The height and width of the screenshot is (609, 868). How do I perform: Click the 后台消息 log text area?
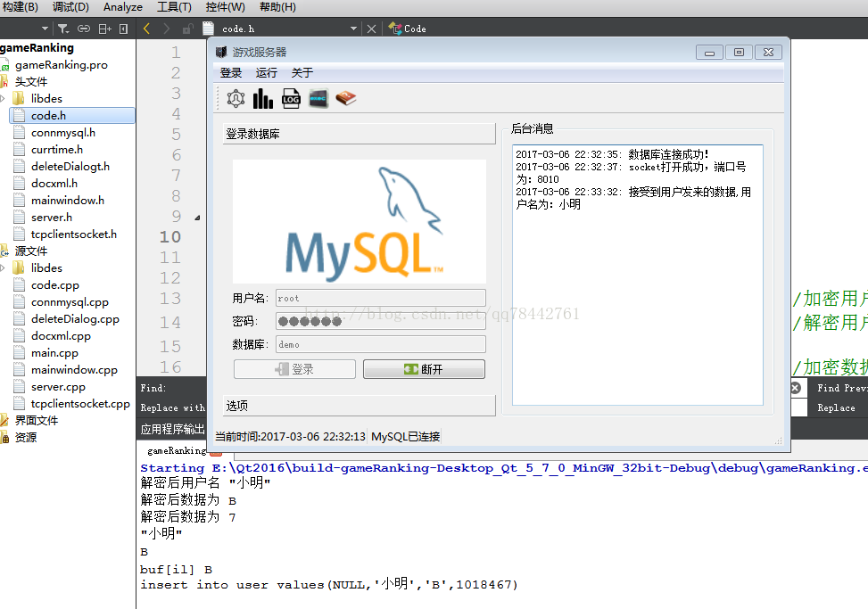tap(638, 275)
